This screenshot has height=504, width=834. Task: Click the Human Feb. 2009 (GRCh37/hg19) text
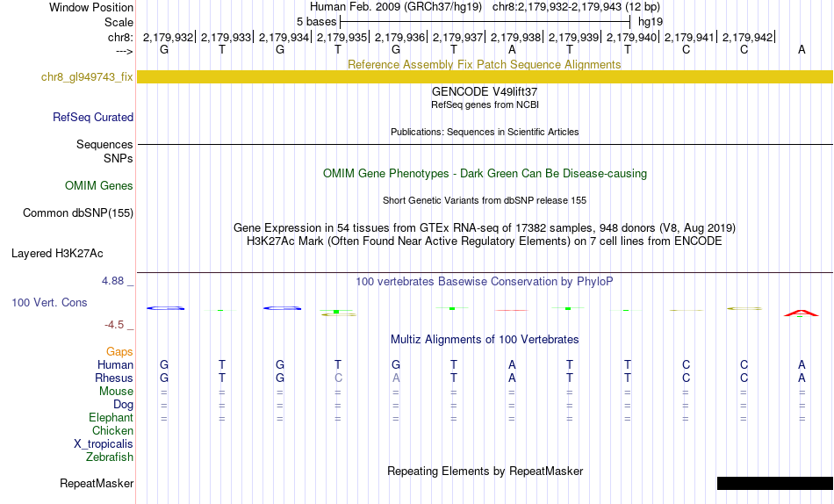pyautogui.click(x=396, y=7)
